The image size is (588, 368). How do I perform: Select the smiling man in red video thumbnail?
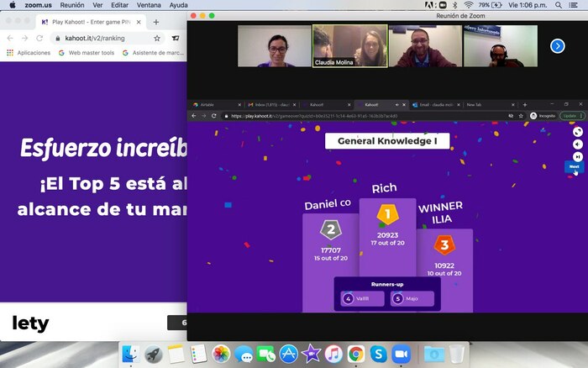click(x=425, y=45)
